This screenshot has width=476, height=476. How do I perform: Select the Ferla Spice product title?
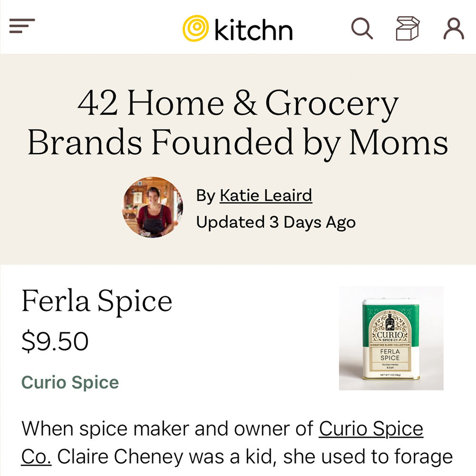[x=97, y=301]
